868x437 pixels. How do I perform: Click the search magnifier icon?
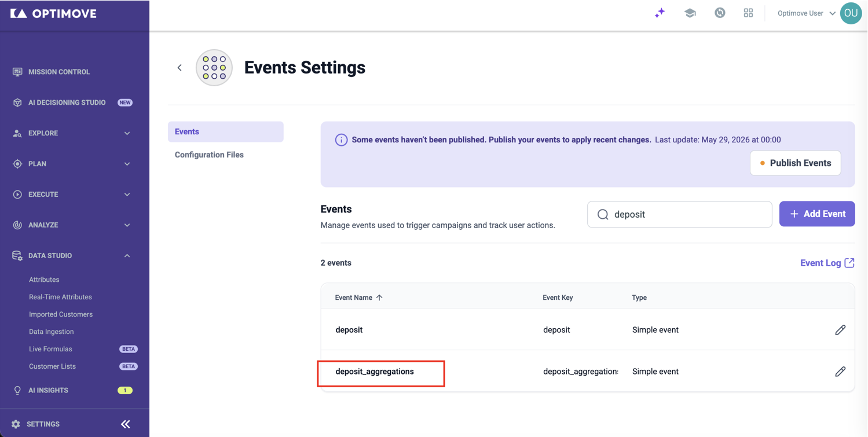coord(603,215)
